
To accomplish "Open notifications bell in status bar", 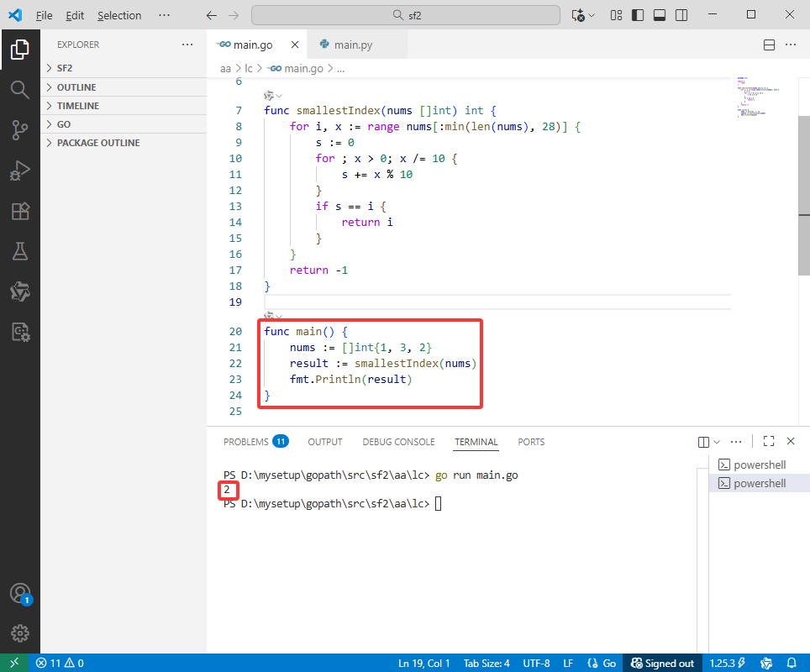I will [791, 663].
